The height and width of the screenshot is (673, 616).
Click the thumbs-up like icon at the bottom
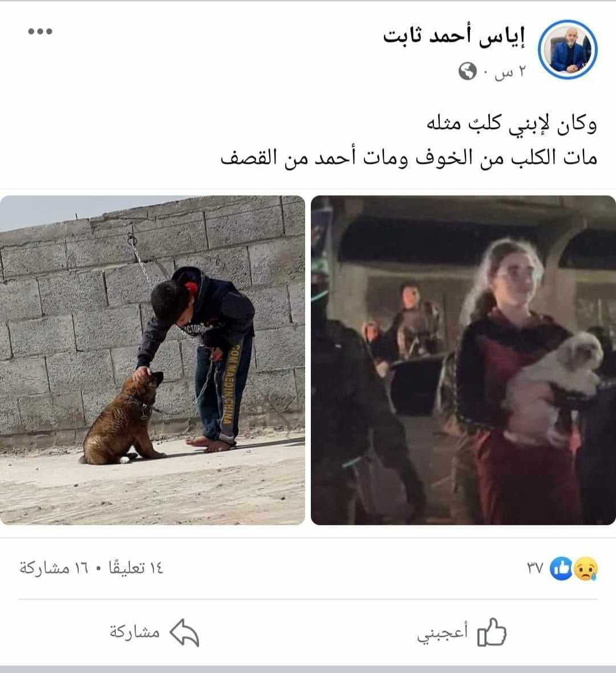pos(492,633)
